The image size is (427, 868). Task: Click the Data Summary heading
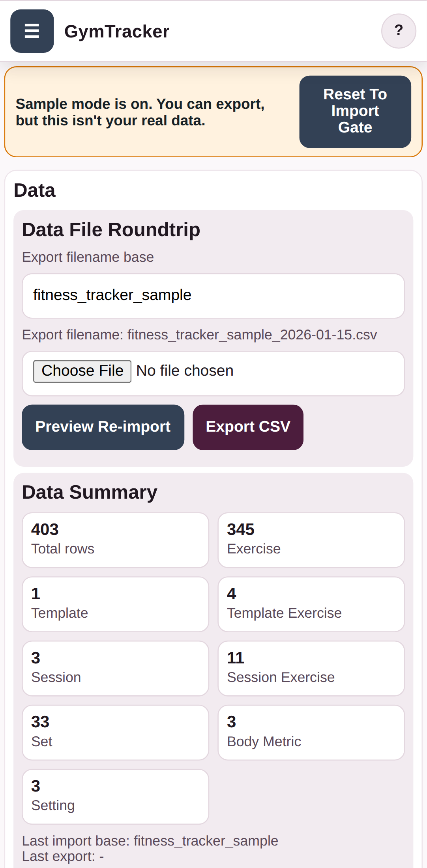pyautogui.click(x=90, y=492)
